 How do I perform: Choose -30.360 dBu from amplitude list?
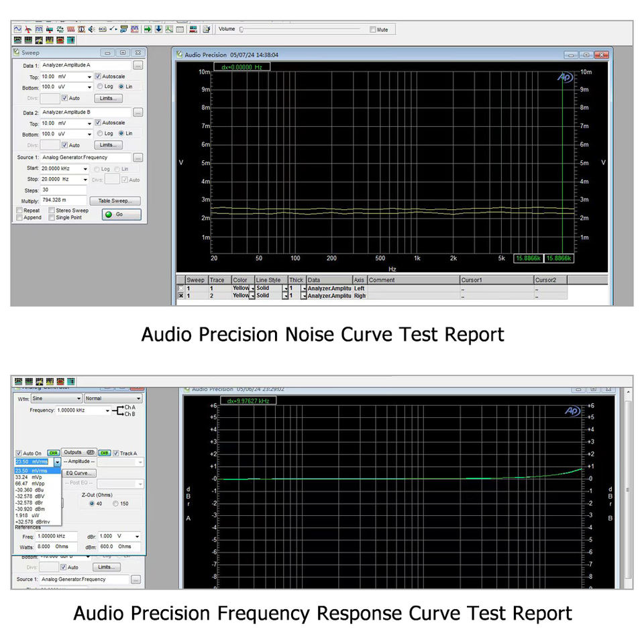tap(38, 490)
